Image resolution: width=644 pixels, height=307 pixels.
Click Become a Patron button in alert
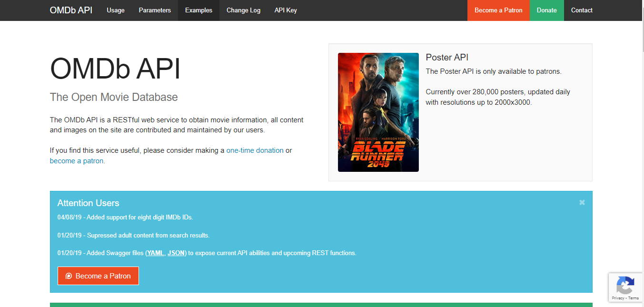[x=98, y=276]
